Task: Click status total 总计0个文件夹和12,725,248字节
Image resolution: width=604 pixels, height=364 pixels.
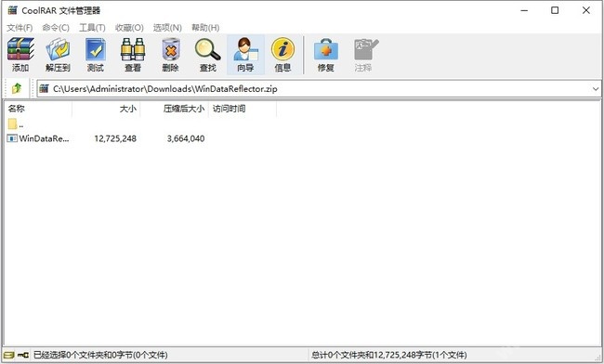Action: (388, 355)
